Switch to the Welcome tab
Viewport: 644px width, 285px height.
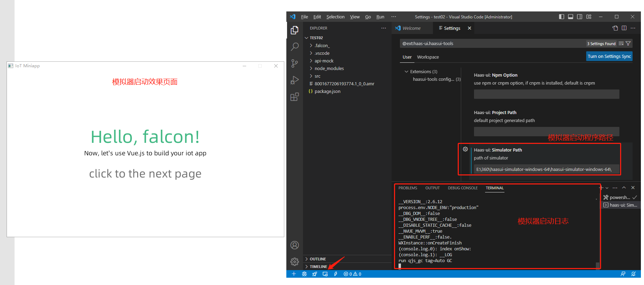pos(412,28)
